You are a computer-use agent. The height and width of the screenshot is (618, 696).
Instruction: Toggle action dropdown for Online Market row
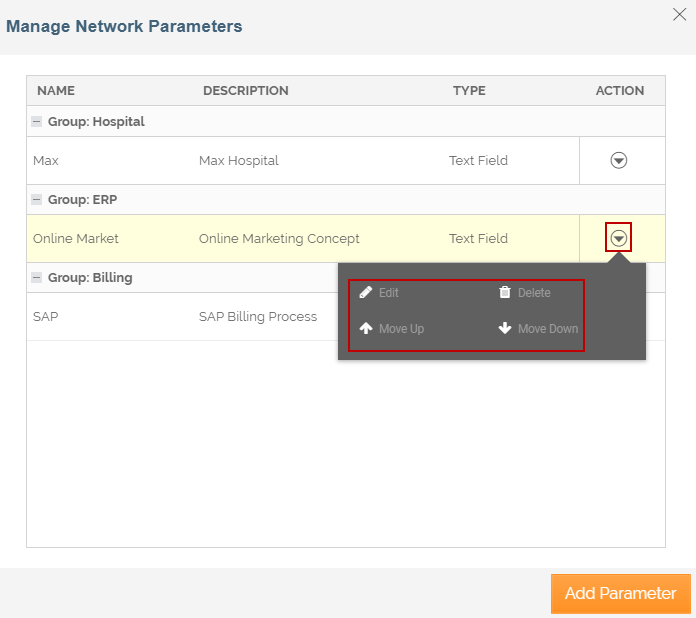pyautogui.click(x=619, y=238)
